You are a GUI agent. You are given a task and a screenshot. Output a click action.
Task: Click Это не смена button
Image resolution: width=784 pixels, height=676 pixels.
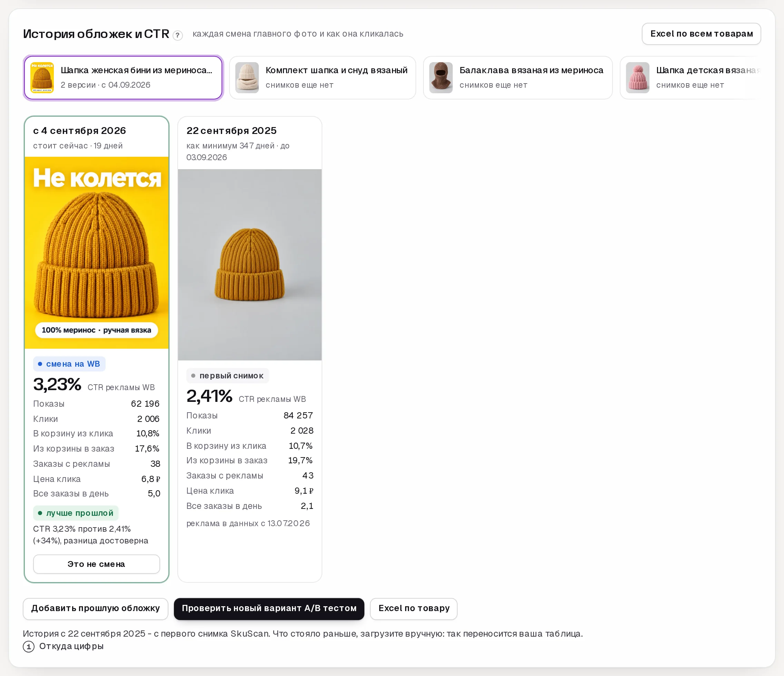pos(97,564)
